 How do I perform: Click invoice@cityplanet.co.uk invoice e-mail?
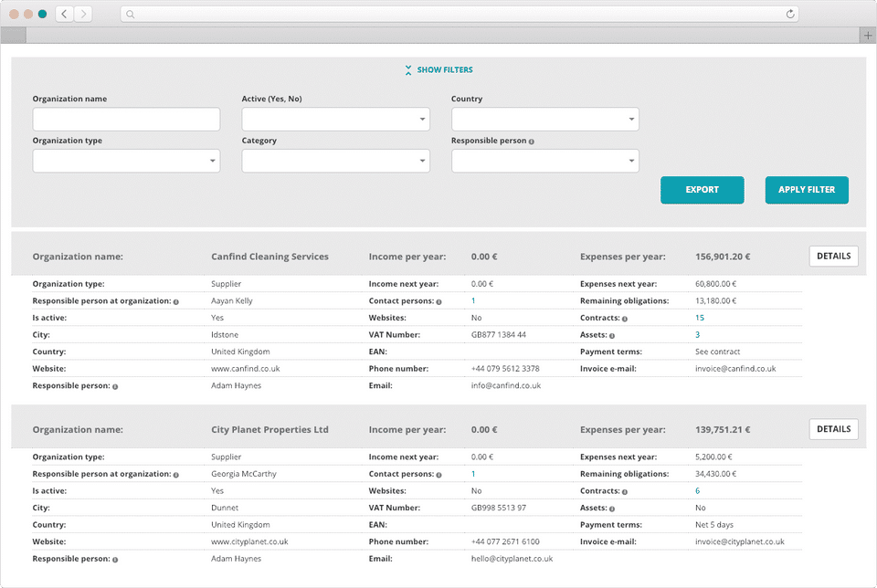740,541
